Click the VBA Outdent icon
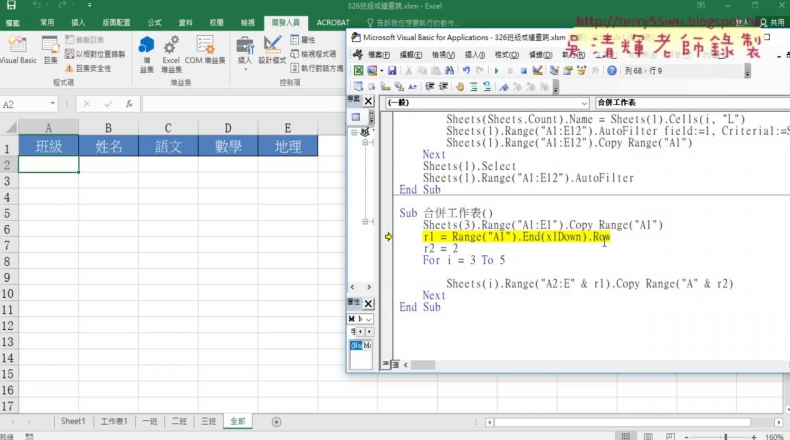790x440 pixels. pos(443,87)
